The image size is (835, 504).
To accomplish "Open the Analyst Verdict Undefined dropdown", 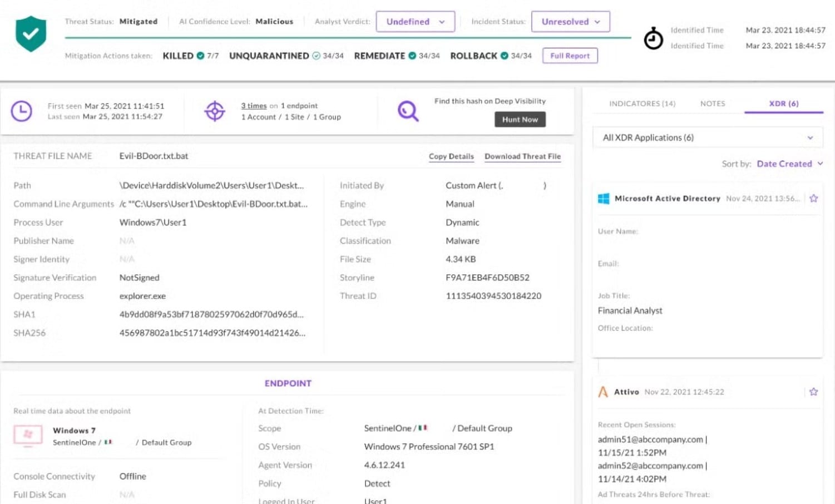I will click(x=416, y=22).
